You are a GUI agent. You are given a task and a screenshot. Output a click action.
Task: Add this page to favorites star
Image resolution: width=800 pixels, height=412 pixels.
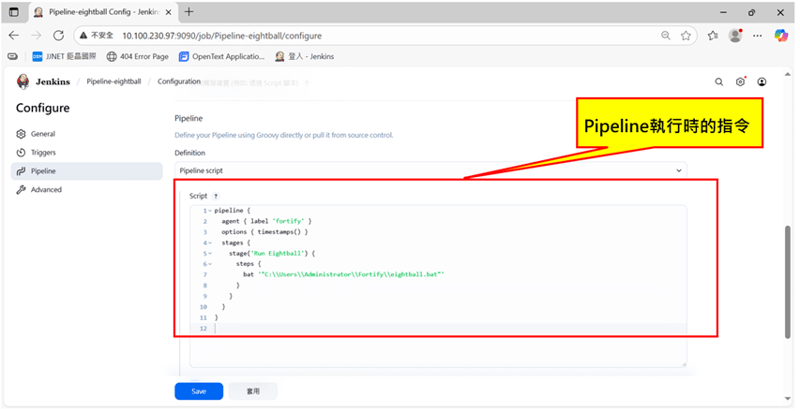click(686, 36)
